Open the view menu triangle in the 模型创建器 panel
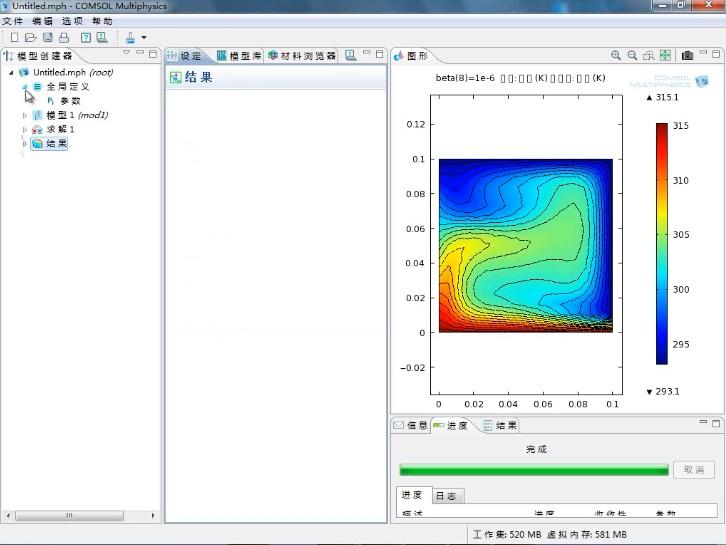Image resolution: width=726 pixels, height=545 pixels. click(x=126, y=53)
